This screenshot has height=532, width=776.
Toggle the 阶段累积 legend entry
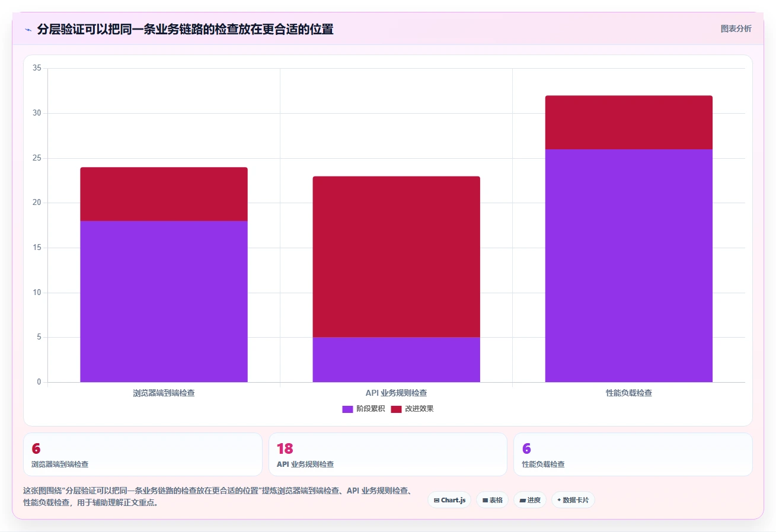(x=363, y=409)
